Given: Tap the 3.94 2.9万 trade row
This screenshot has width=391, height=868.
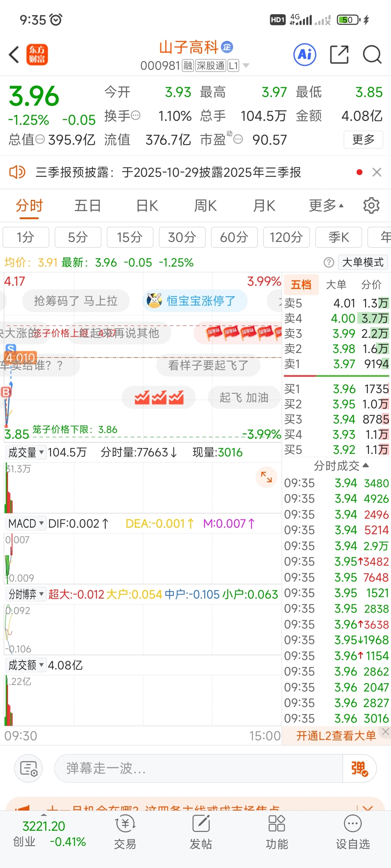Looking at the screenshot, I should 336,546.
